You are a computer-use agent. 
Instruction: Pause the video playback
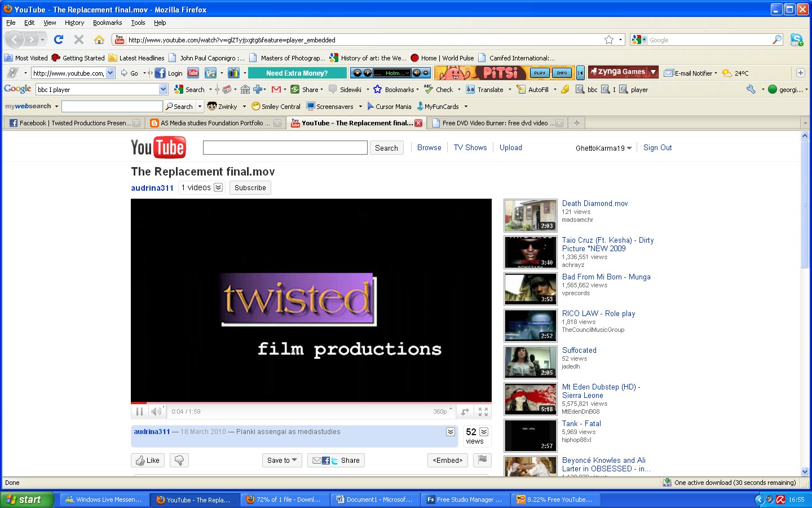pyautogui.click(x=139, y=411)
